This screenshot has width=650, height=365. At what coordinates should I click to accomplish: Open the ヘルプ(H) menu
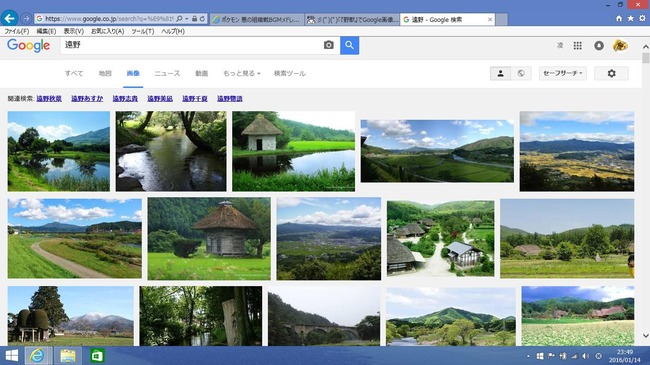coord(172,31)
